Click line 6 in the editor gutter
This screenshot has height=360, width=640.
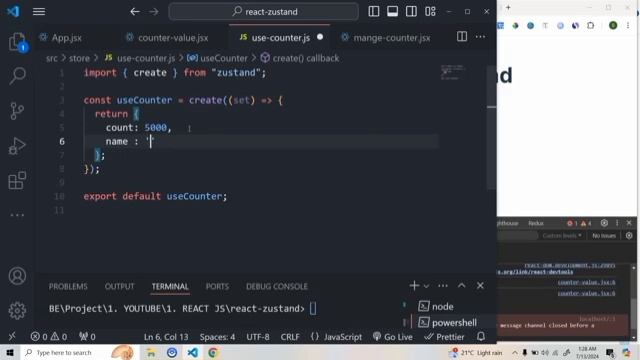62,141
